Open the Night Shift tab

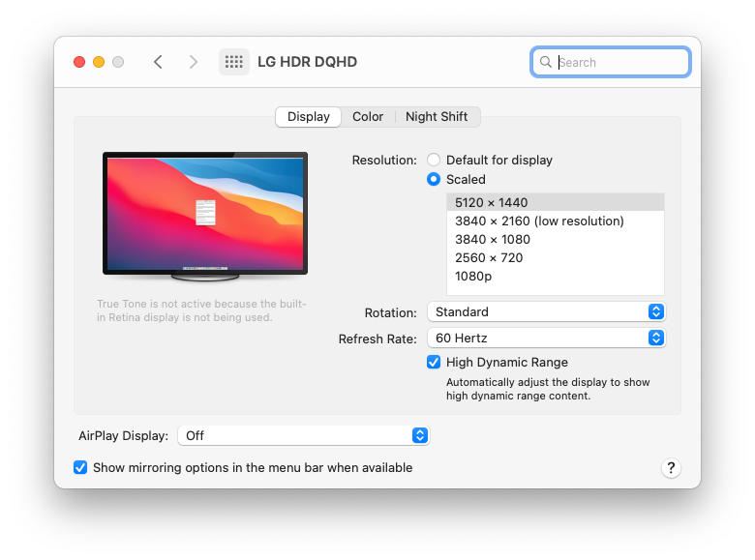click(437, 117)
